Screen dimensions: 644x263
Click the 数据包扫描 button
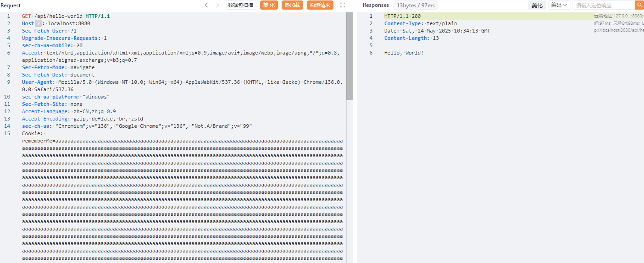click(240, 5)
